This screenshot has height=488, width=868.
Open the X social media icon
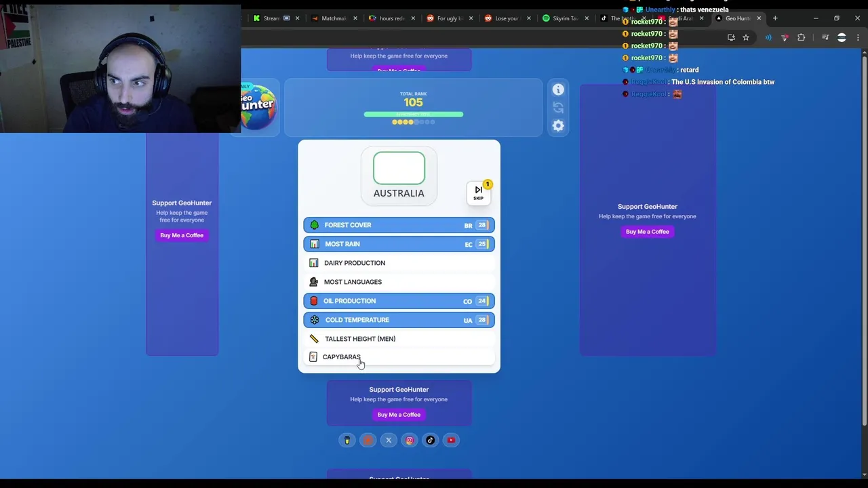[x=389, y=441]
